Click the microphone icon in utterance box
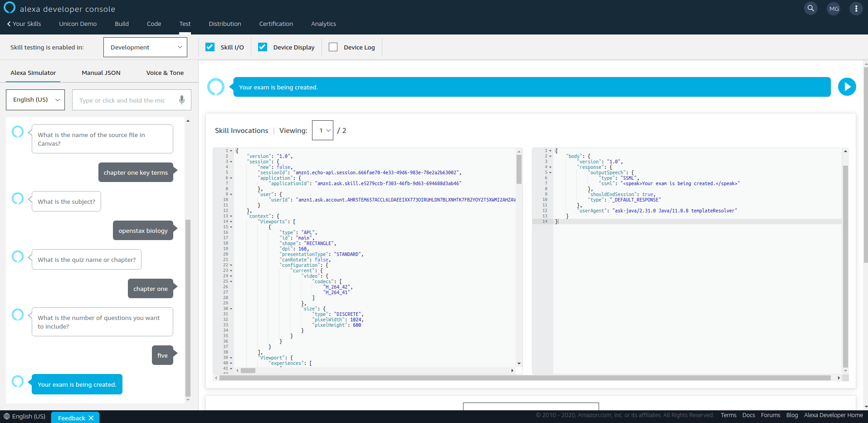 (182, 100)
